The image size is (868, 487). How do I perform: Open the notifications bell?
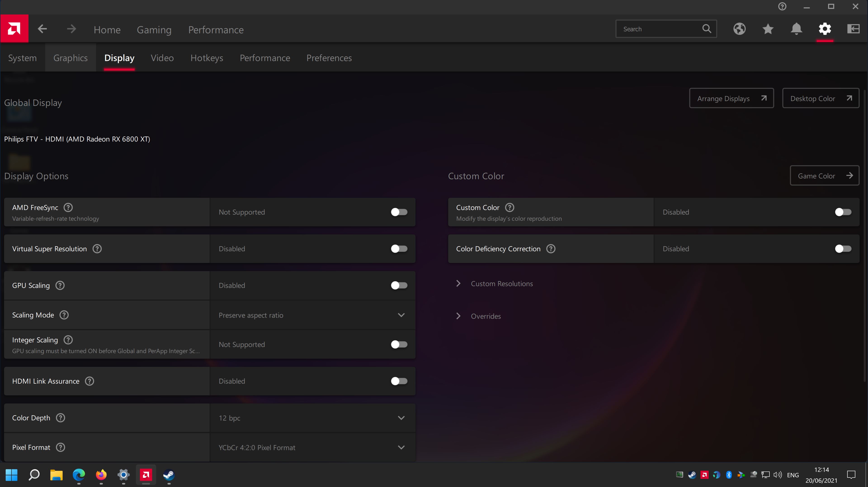(x=796, y=29)
